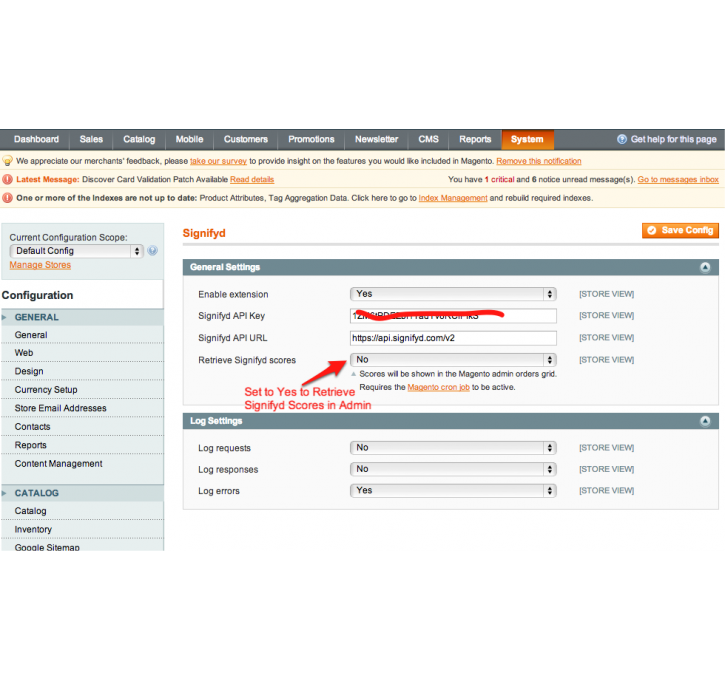
Task: Follow the take our survey link
Action: point(218,161)
